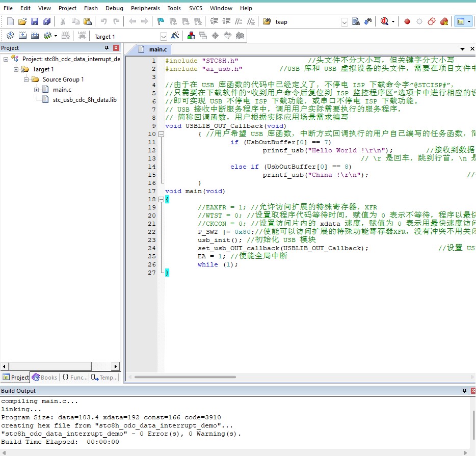Open Find in Files folder icon
476x456 pixels.
click(x=267, y=21)
